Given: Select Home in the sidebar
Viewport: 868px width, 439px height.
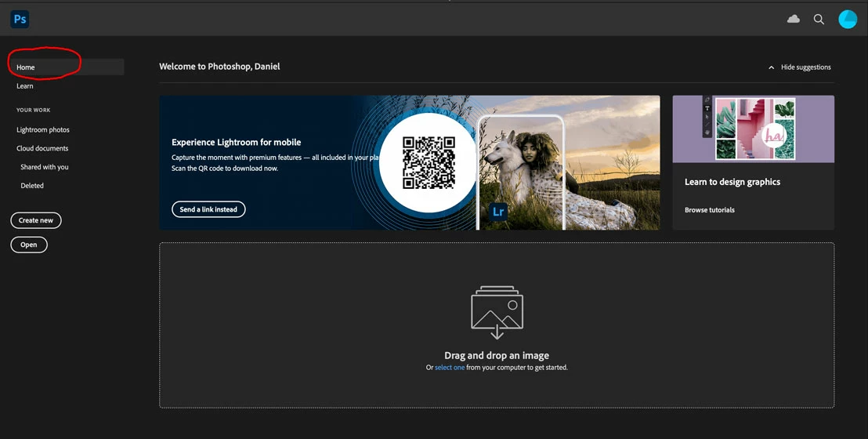Looking at the screenshot, I should click(66, 67).
